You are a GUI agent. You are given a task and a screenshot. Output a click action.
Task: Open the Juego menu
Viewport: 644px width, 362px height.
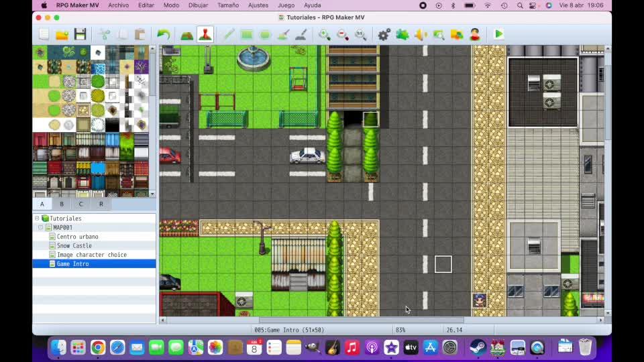286,5
